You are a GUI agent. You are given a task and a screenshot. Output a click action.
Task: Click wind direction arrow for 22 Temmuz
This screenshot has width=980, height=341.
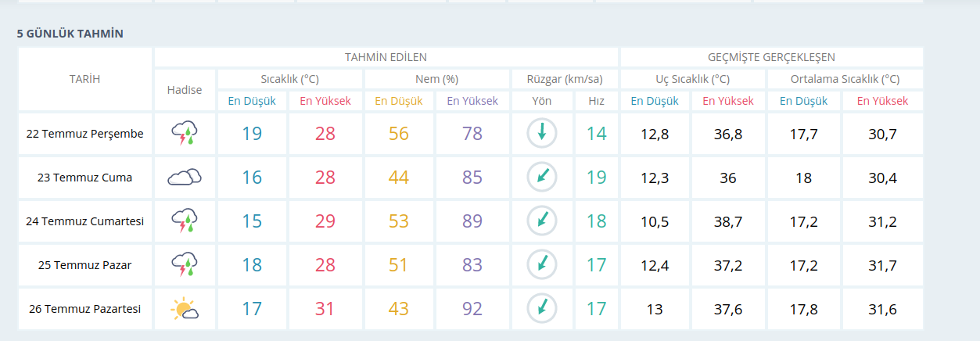tap(541, 134)
